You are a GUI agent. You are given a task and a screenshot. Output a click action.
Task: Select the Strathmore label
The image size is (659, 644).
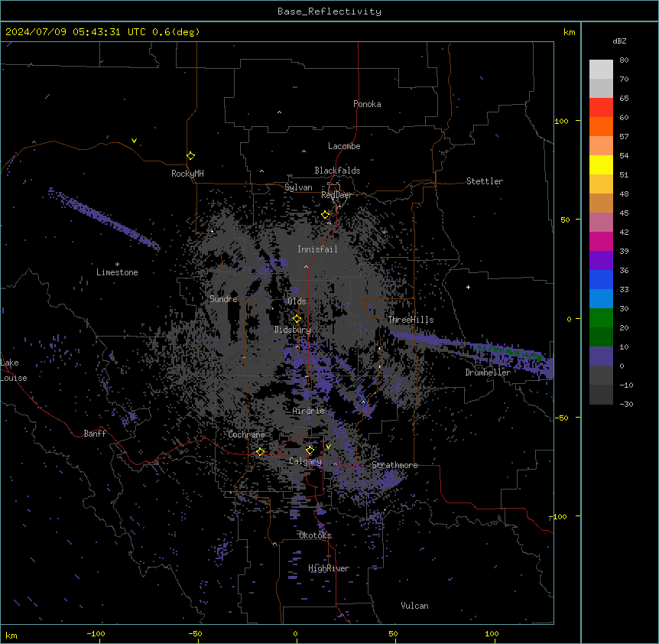394,465
